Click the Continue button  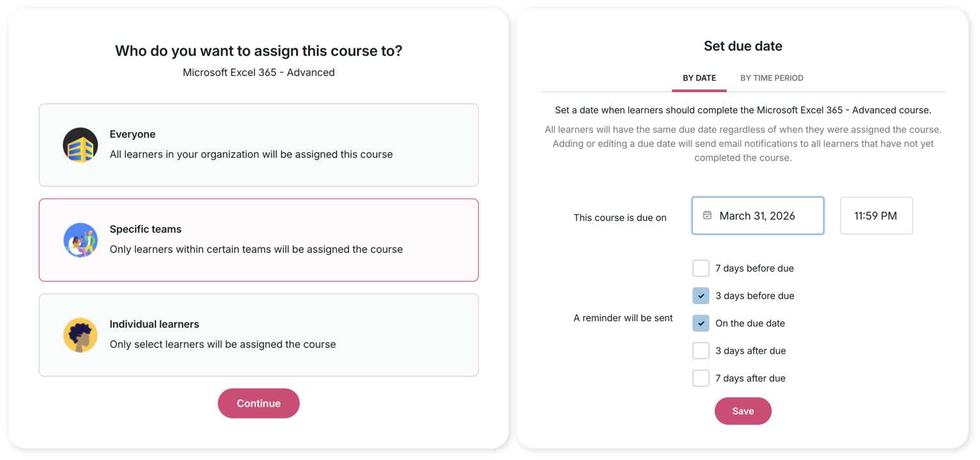click(x=258, y=403)
